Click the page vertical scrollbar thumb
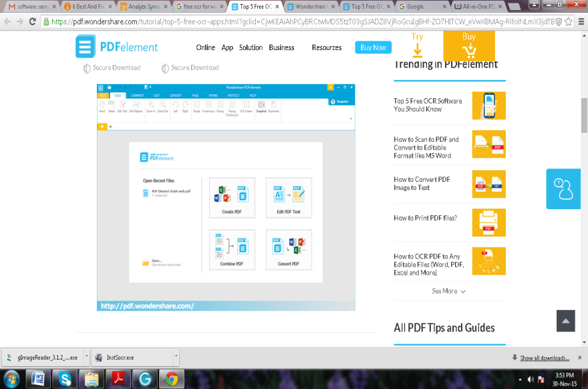The image size is (588, 389). 584,115
